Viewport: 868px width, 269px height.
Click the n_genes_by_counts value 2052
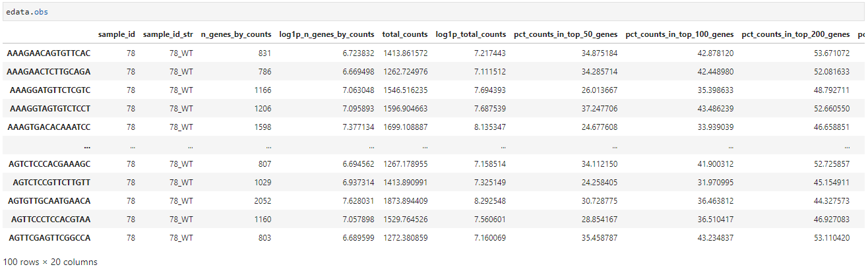[x=261, y=200]
